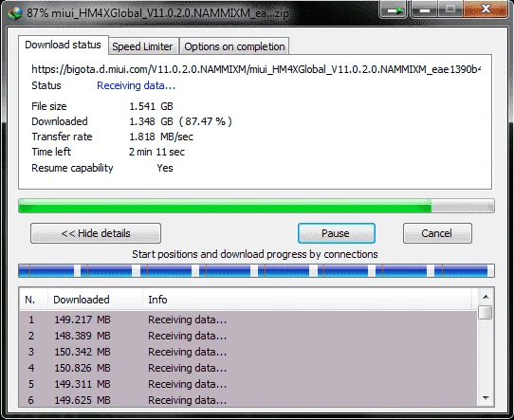Click the file size value 1.541 GB
This screenshot has width=514, height=420.
(x=151, y=106)
